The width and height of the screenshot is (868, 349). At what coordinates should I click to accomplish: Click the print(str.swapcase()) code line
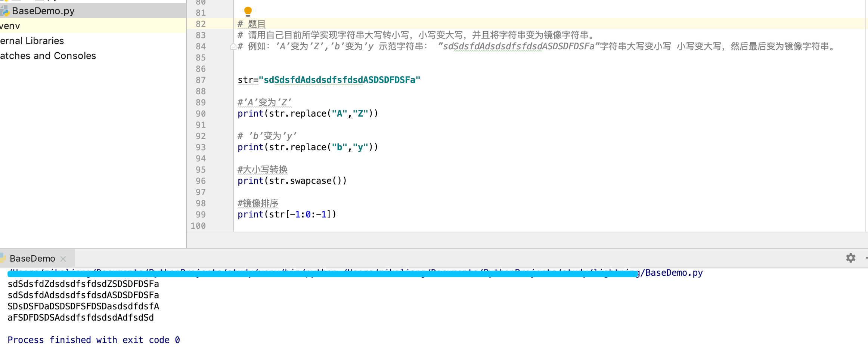pos(292,181)
